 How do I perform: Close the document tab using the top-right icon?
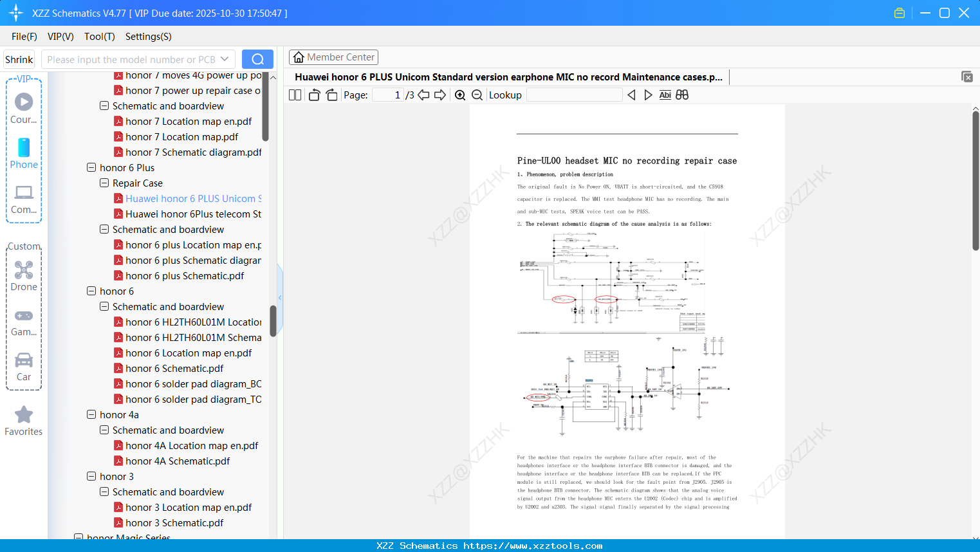point(966,77)
